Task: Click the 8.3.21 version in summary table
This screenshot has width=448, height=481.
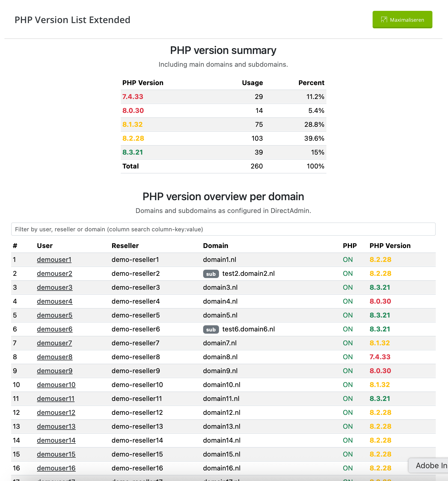Action: click(x=132, y=152)
